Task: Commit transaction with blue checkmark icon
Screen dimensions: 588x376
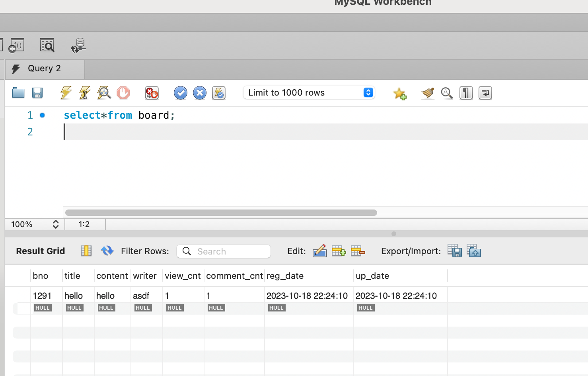Action: coord(181,93)
